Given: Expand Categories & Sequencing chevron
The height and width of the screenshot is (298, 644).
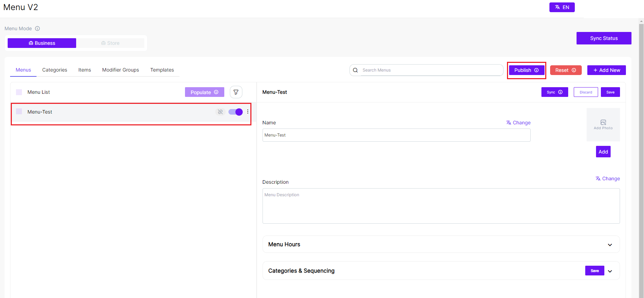Looking at the screenshot, I should point(610,271).
